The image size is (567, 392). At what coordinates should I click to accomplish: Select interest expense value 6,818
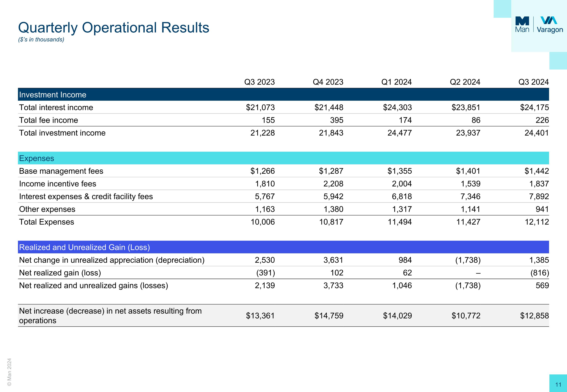402,196
